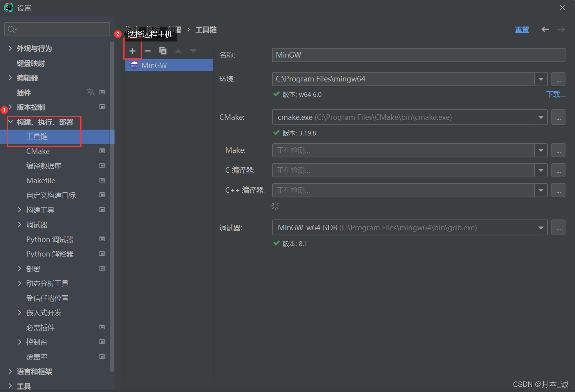Move the toolchain up with the arrow
Image resolution: width=575 pixels, height=392 pixels.
pos(178,51)
